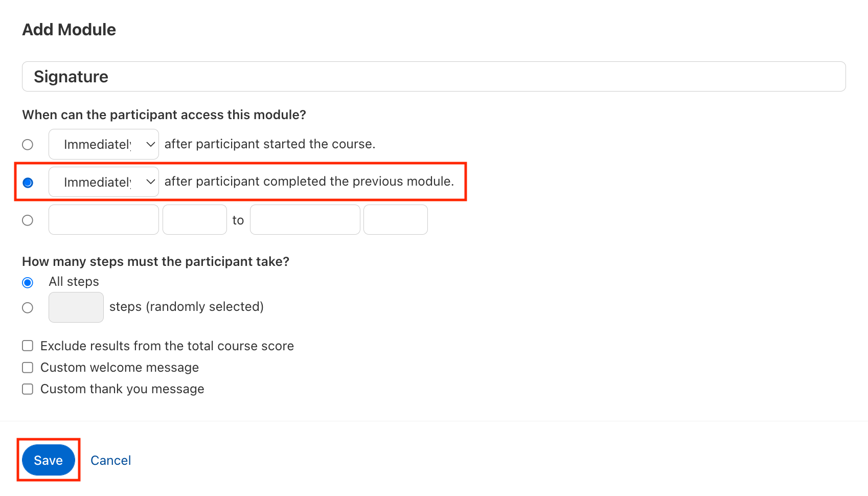The height and width of the screenshot is (496, 868).
Task: Click the start time input field
Action: pos(194,220)
